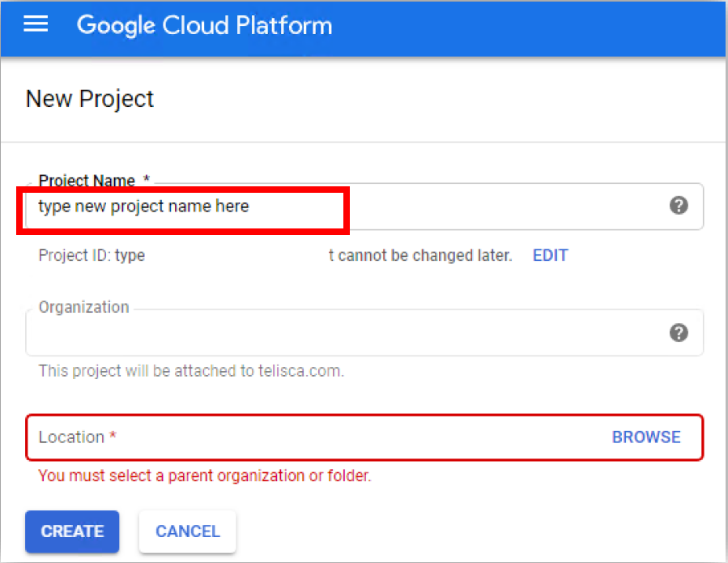The width and height of the screenshot is (728, 563).
Task: Click the blue CREATE button
Action: [72, 531]
